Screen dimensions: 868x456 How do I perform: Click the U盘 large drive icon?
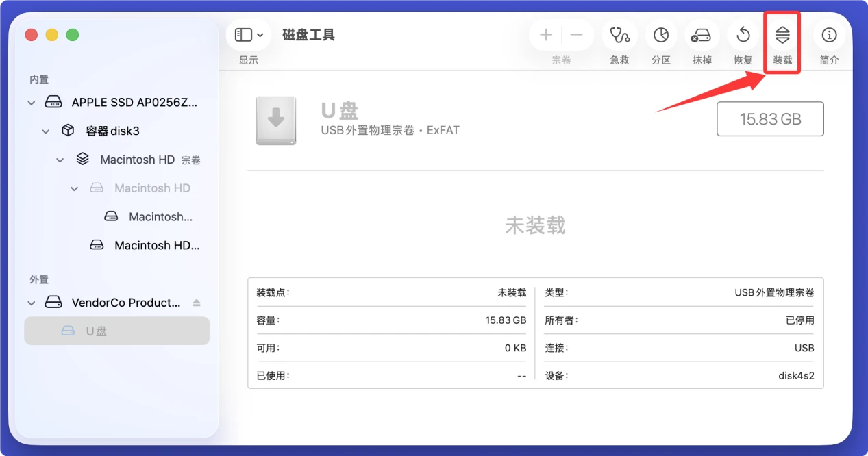pos(276,121)
